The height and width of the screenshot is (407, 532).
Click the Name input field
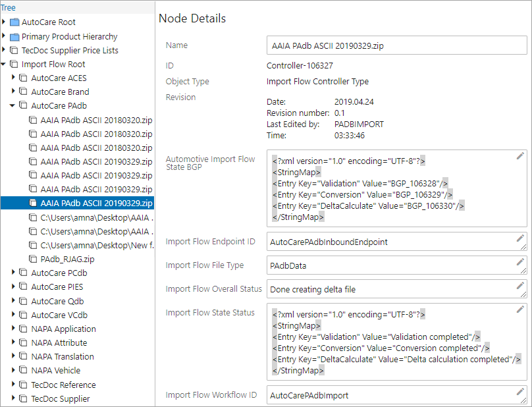tap(396, 45)
